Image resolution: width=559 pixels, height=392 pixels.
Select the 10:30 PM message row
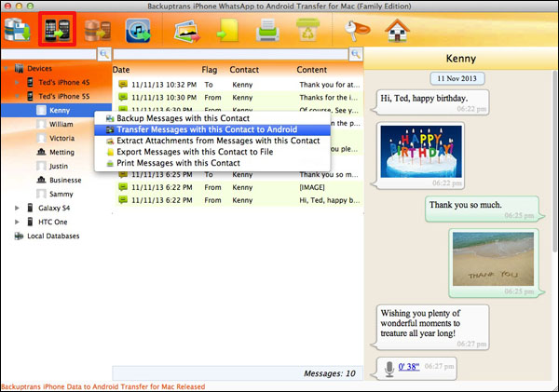(239, 97)
